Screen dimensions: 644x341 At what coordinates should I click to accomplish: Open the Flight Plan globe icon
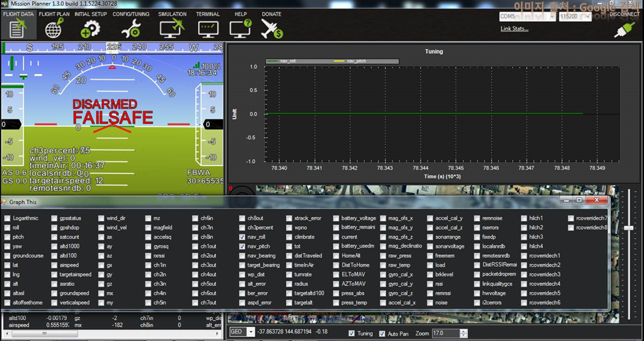[x=54, y=29]
